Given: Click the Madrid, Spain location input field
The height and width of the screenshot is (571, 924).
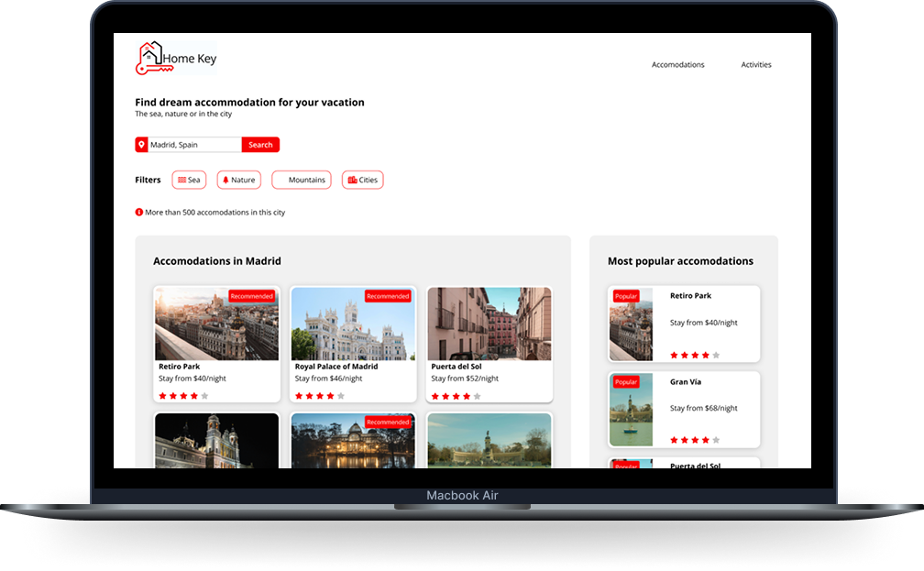Looking at the screenshot, I should click(194, 145).
